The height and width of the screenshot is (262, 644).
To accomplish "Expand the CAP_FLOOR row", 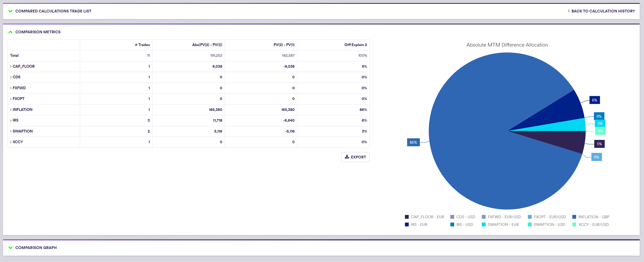I will tap(11, 66).
